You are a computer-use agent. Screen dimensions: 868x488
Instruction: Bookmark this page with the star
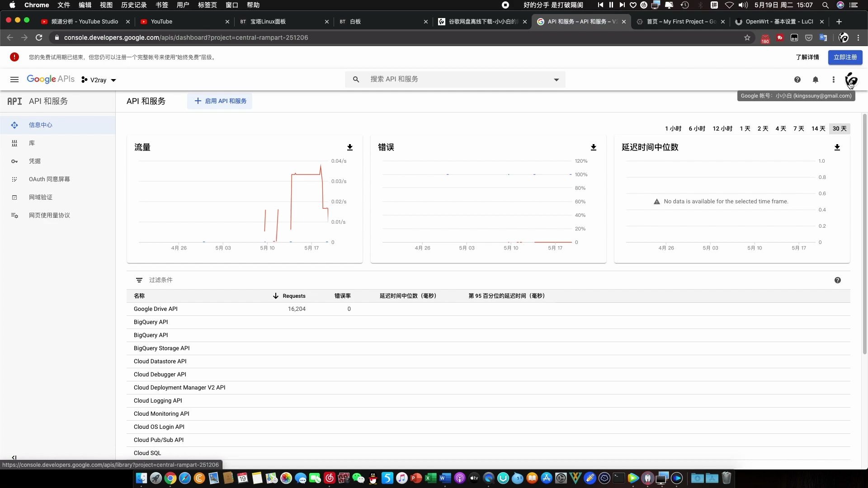click(x=747, y=38)
